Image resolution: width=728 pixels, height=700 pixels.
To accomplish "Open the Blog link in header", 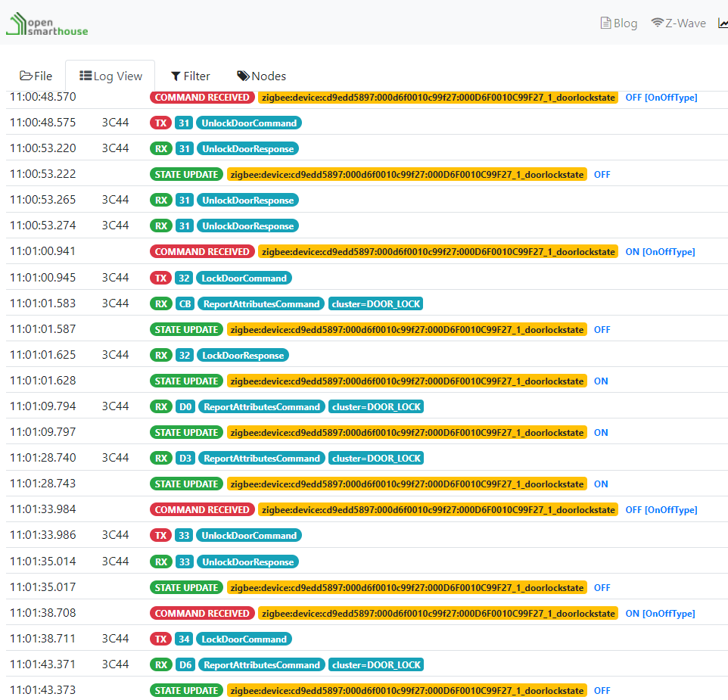I will 618,23.
